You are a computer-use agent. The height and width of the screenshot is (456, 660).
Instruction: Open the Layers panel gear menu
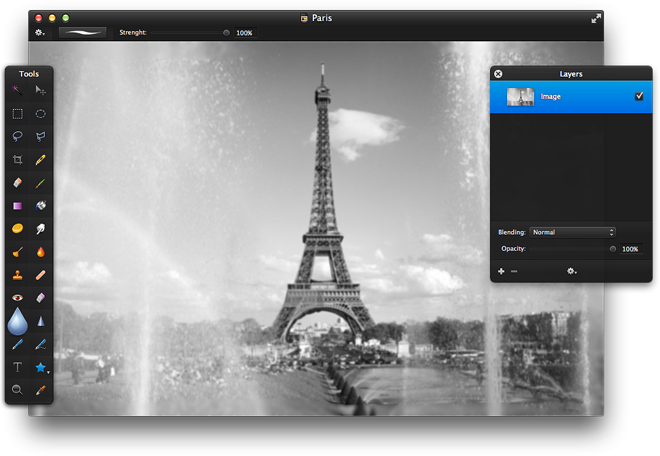tap(572, 271)
